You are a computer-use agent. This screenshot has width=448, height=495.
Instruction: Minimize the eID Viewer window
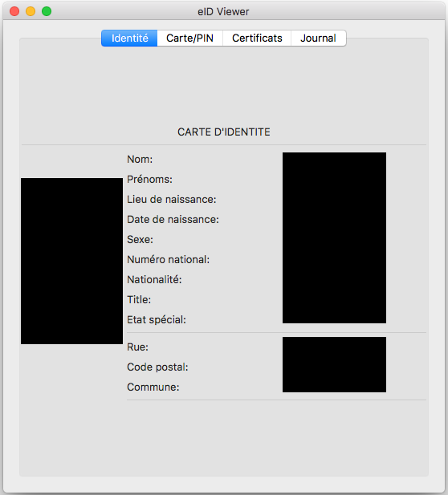[x=31, y=11]
